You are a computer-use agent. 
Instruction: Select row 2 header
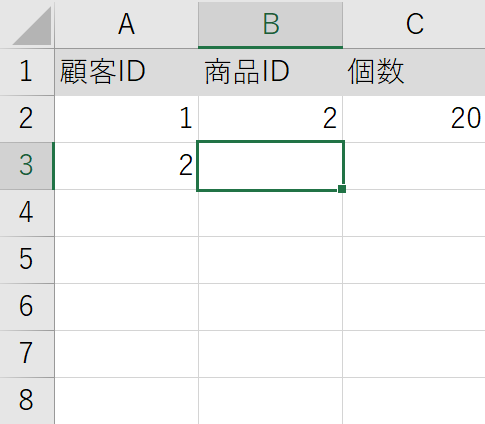click(x=27, y=119)
